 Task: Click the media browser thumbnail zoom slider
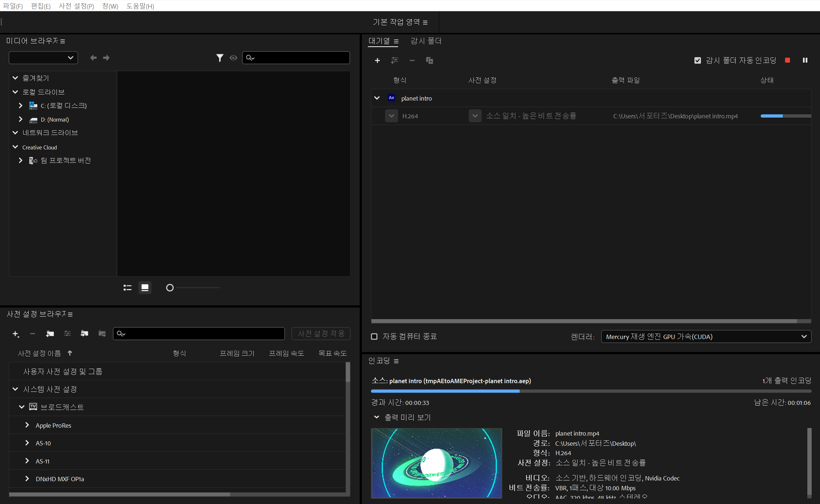(x=170, y=288)
